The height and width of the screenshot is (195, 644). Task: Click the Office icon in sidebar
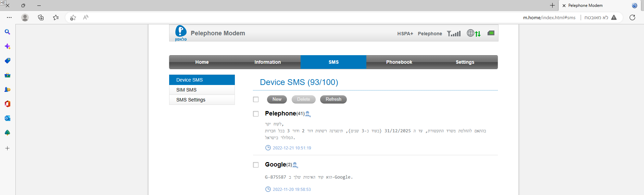(x=7, y=104)
